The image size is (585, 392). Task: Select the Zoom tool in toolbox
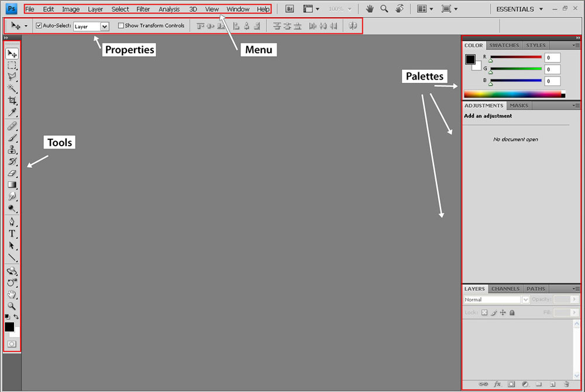12,306
